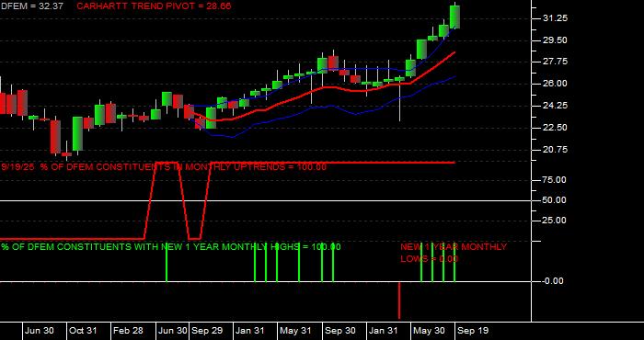
Task: Click the red new monthly low spike
Action: (x=398, y=300)
